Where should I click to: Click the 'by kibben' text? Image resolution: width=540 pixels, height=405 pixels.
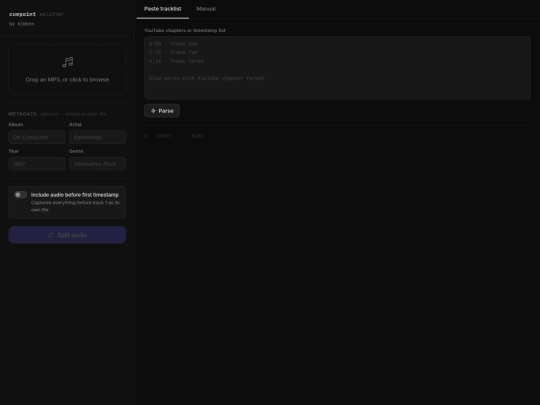point(21,24)
